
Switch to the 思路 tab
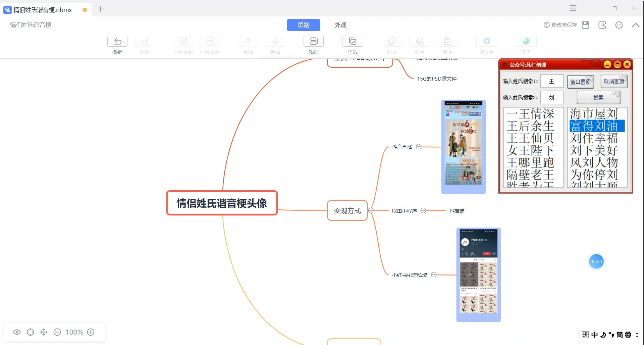click(x=303, y=25)
